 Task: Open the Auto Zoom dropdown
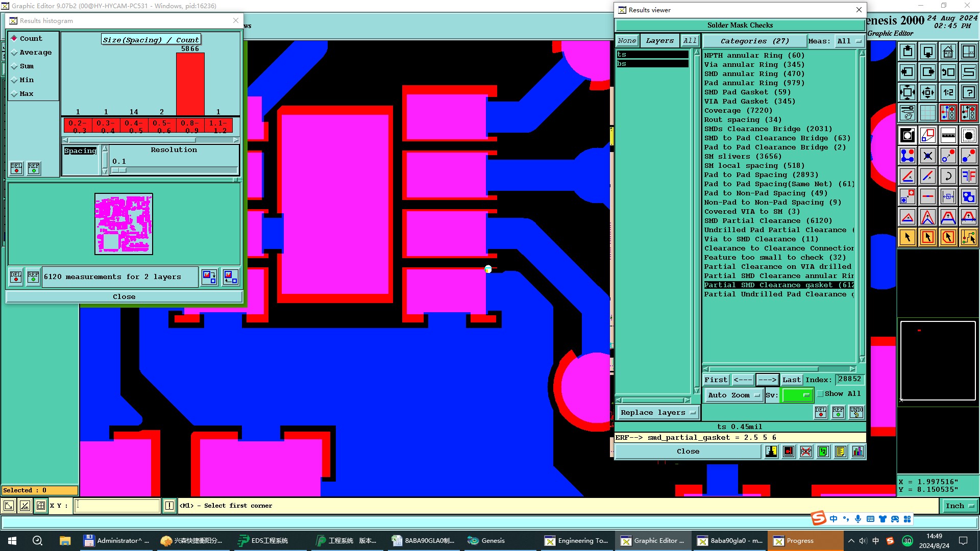coord(733,395)
